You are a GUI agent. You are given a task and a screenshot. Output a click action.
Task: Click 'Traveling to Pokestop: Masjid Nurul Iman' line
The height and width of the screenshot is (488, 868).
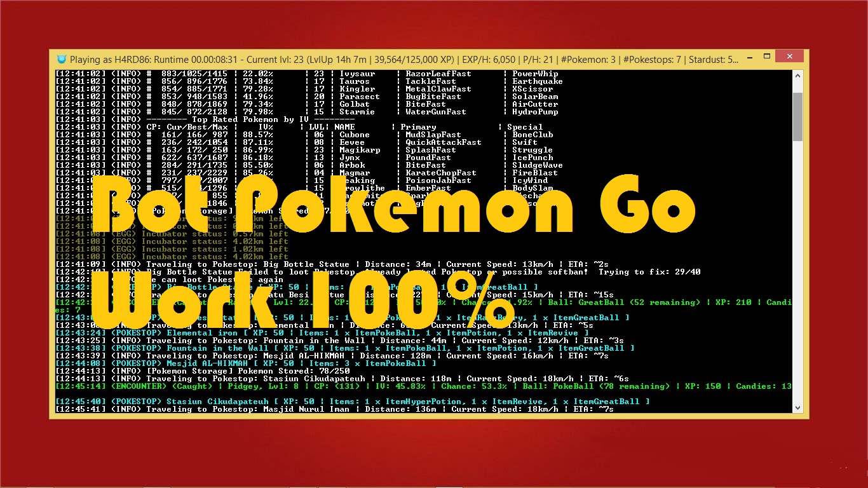click(x=334, y=409)
